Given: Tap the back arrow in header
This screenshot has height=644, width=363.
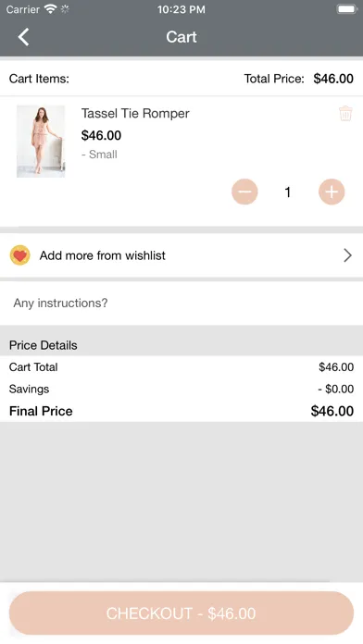Looking at the screenshot, I should pos(23,37).
